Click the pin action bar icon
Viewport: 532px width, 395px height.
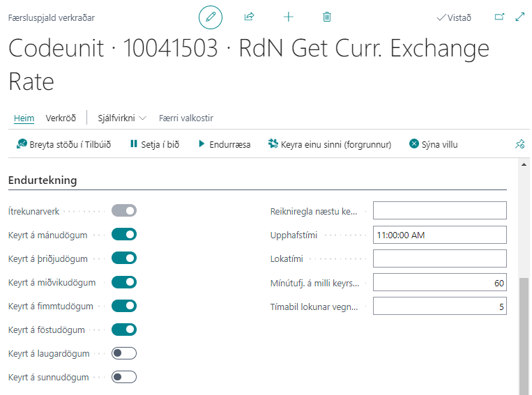519,145
